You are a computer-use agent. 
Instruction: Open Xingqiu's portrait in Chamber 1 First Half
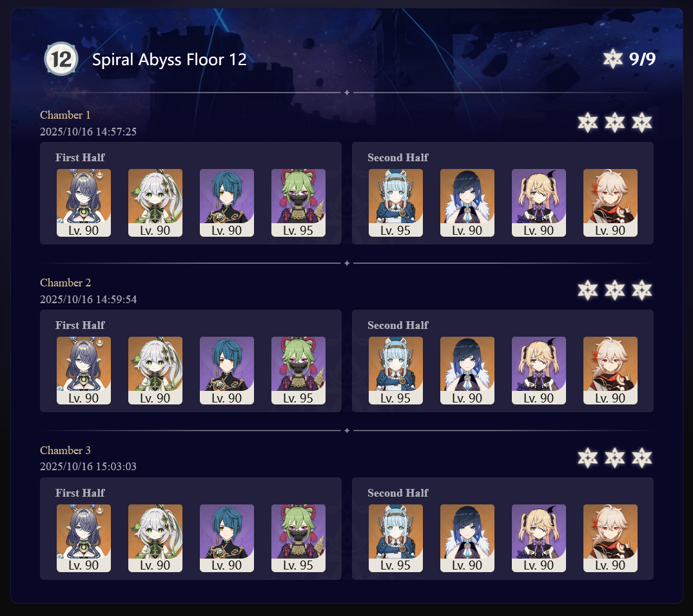[x=227, y=203]
